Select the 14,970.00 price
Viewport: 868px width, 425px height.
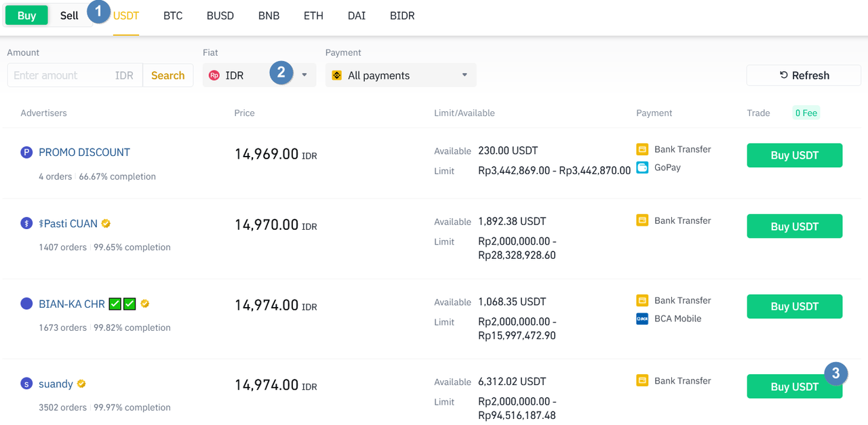coord(267,224)
